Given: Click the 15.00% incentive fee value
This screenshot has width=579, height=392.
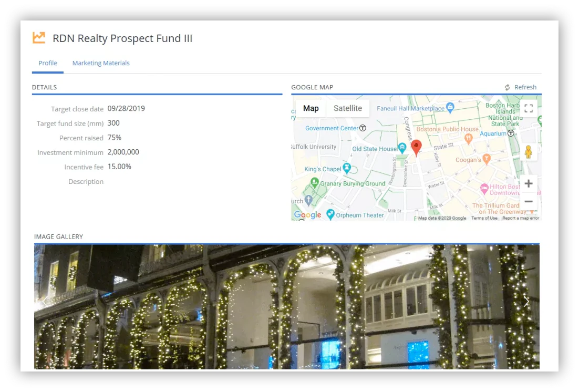Looking at the screenshot, I should (119, 167).
